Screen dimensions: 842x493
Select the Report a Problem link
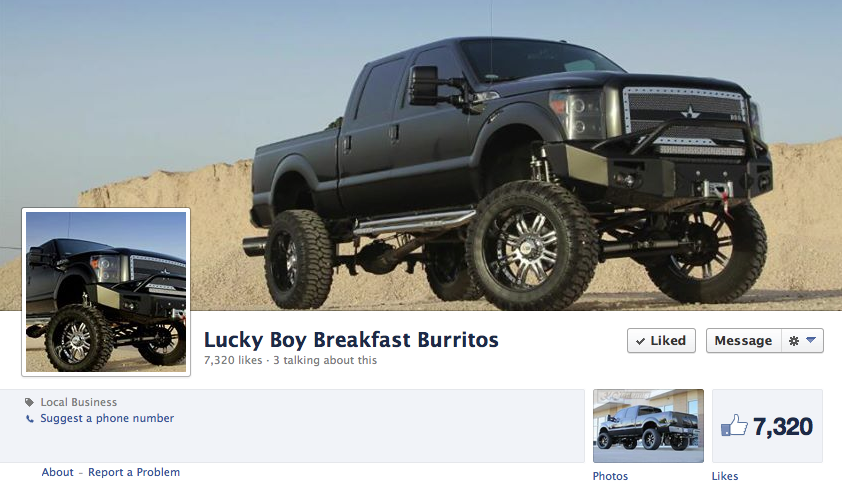tap(134, 472)
